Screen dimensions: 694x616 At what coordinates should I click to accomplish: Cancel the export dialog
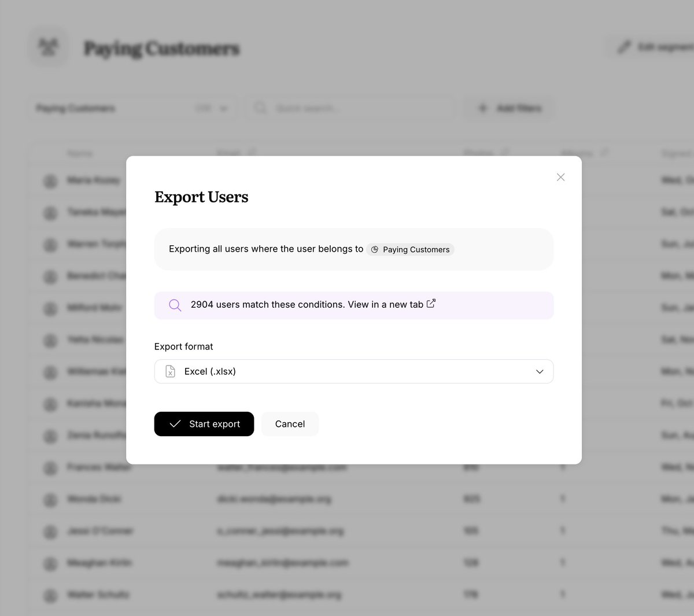click(x=290, y=424)
